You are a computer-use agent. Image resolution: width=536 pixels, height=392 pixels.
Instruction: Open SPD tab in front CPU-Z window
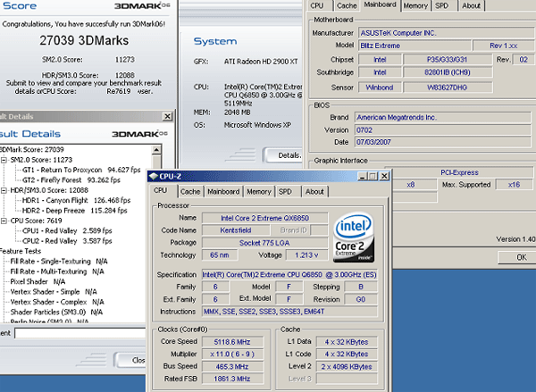[286, 192]
